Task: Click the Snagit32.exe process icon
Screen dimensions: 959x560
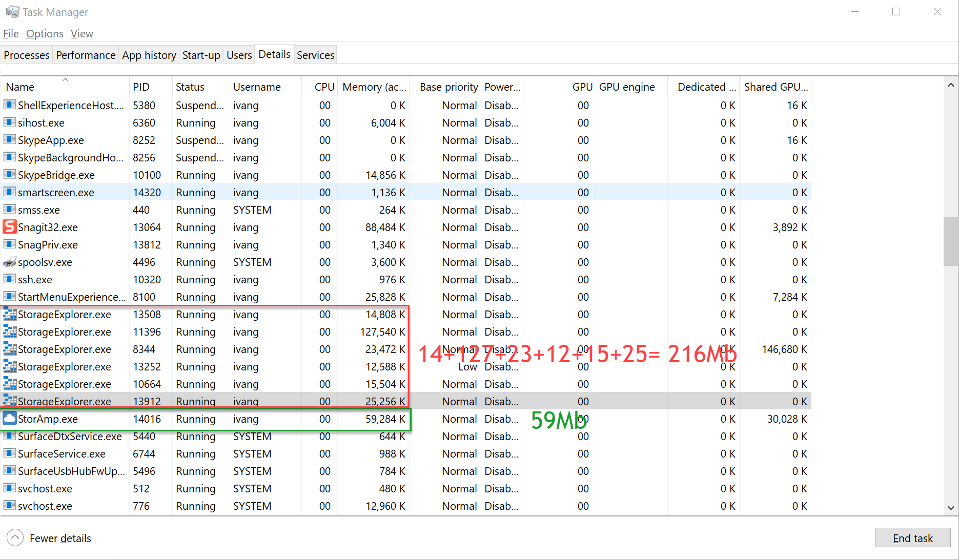Action: pos(10,226)
